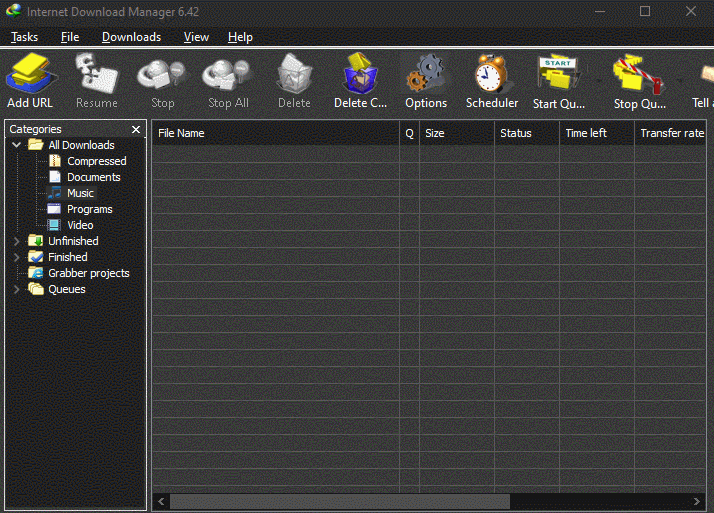The image size is (714, 513).
Task: Expand the Unfinished tree node
Action: coord(17,241)
